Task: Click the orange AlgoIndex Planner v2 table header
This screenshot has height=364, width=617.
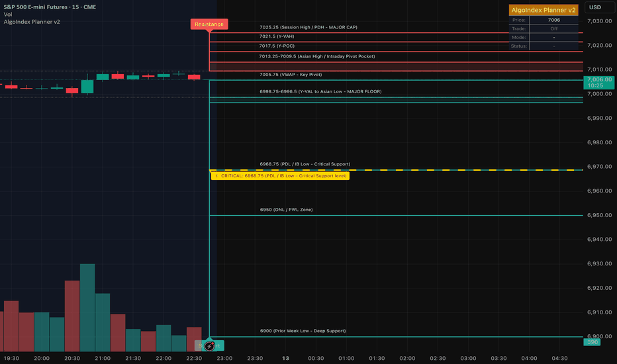Action: pos(543,10)
